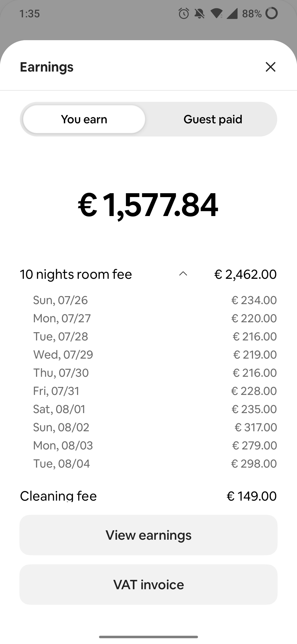
Task: Open View earnings
Action: pyautogui.click(x=148, y=535)
